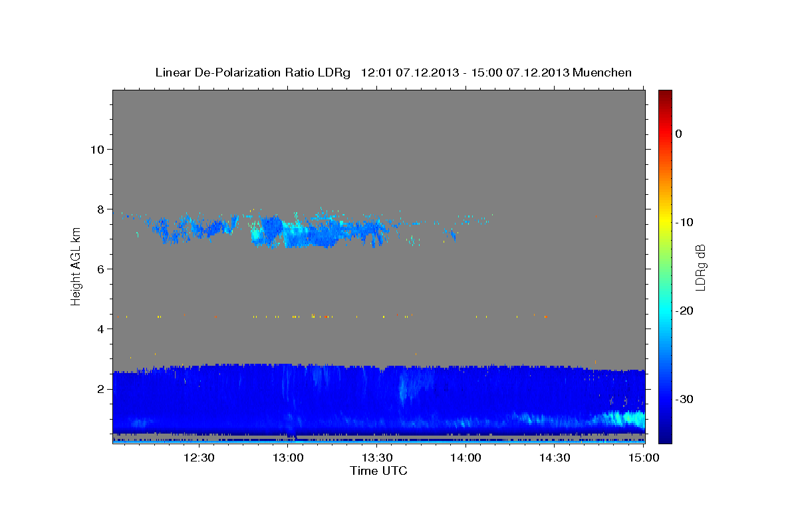Screen dimensions: 798x532
Task: Click the 'LDRg dB' colorbar label
Action: 700,267
